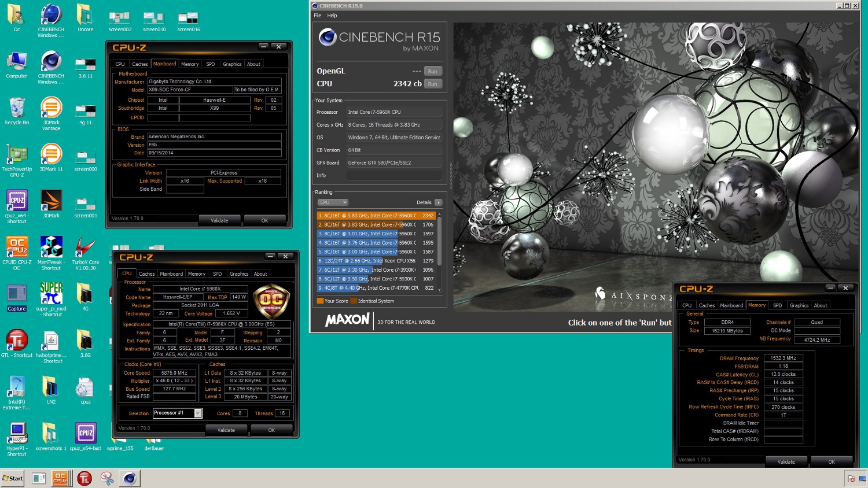Expand ranking Details with the arrow button
The width and height of the screenshot is (868, 488).
tap(438, 202)
